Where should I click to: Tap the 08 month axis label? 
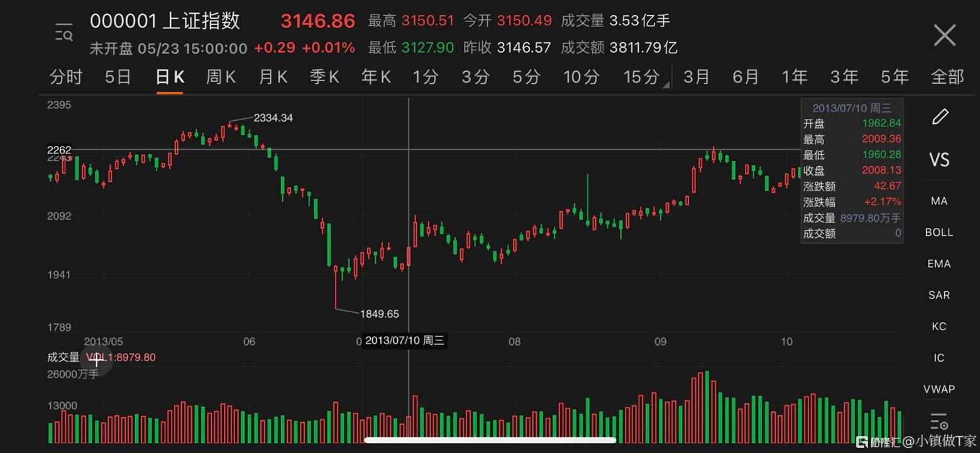[514, 342]
